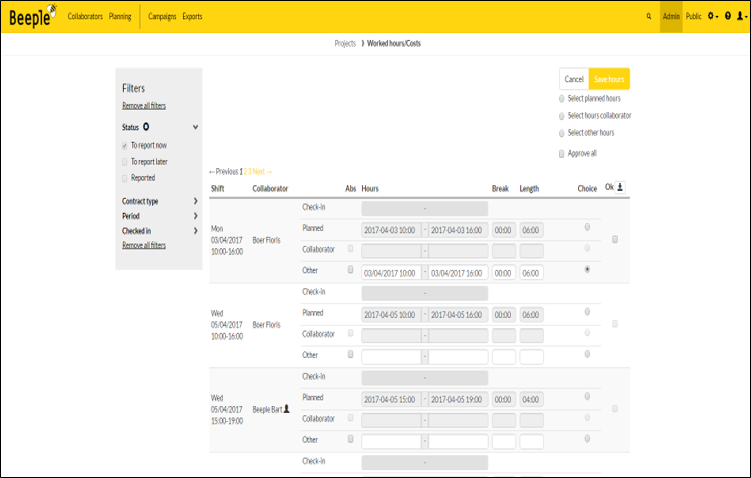Click the Cancel button
Viewport: 751px width, 478px height.
(x=574, y=79)
